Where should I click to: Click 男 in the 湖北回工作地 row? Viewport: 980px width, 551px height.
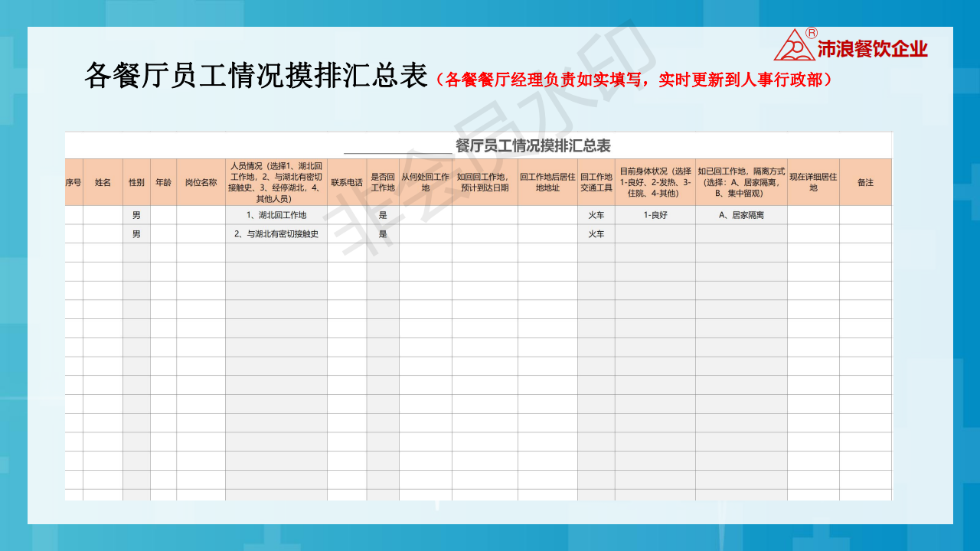click(x=136, y=215)
